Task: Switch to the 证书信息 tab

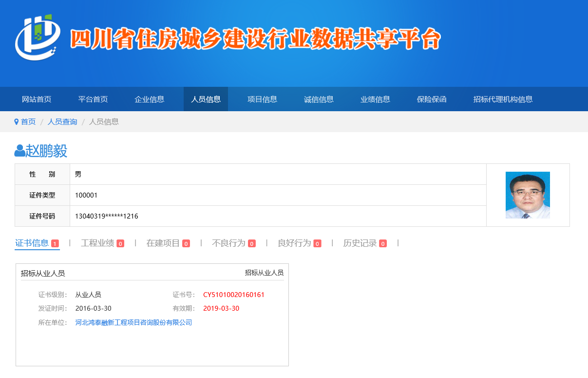Action: (32, 243)
